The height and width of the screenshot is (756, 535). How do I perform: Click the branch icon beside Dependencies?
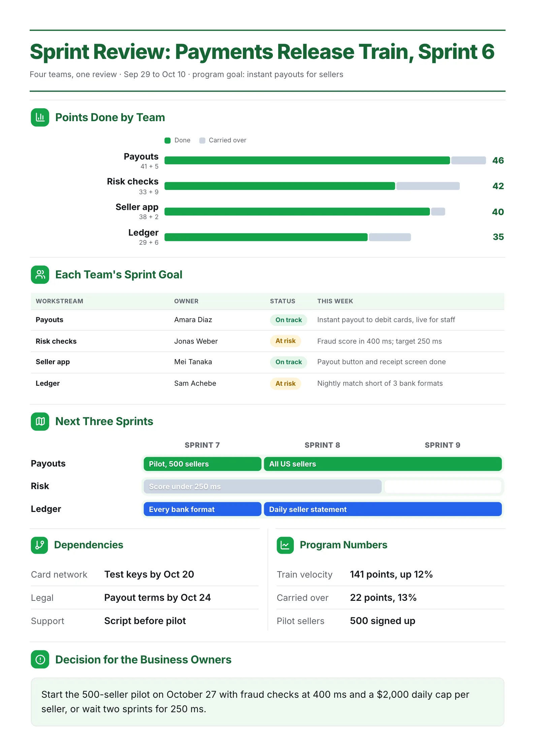(39, 545)
